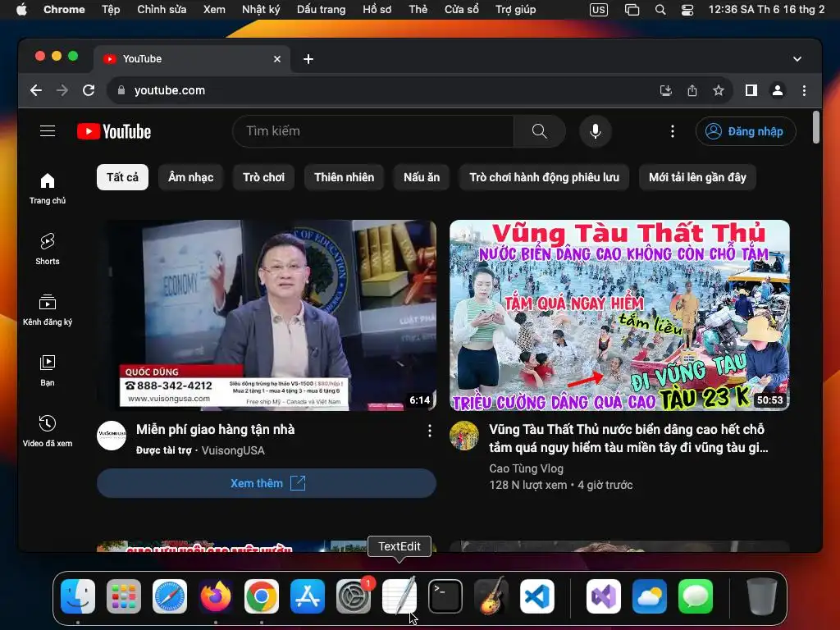This screenshot has height=630, width=840.
Task: Open Terminal from the Dock
Action: pos(445,596)
